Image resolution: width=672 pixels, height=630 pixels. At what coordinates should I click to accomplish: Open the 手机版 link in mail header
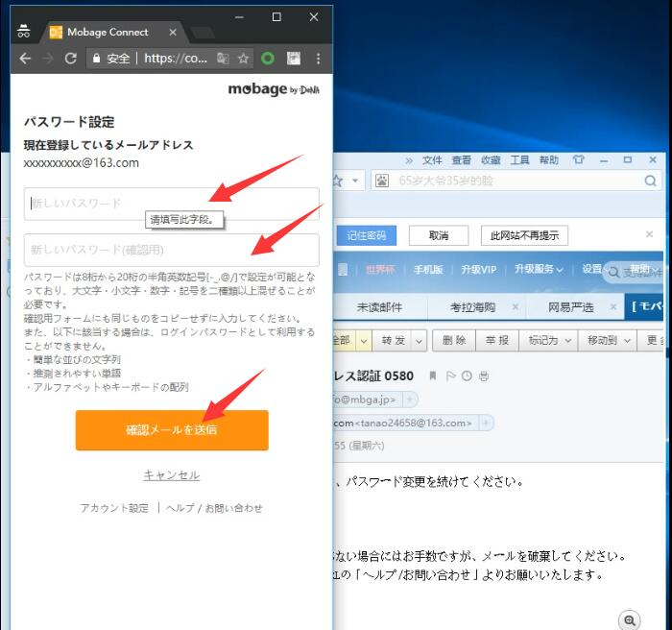click(x=428, y=270)
